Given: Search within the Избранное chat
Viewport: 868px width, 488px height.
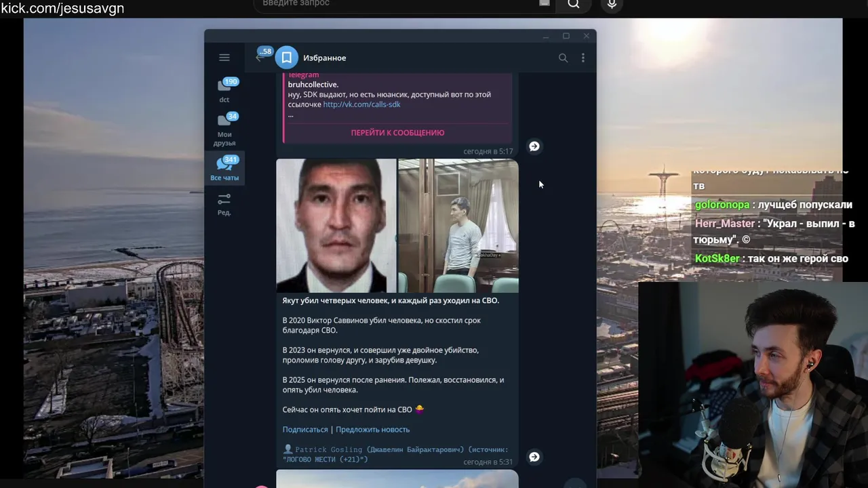Looking at the screenshot, I should pyautogui.click(x=563, y=58).
